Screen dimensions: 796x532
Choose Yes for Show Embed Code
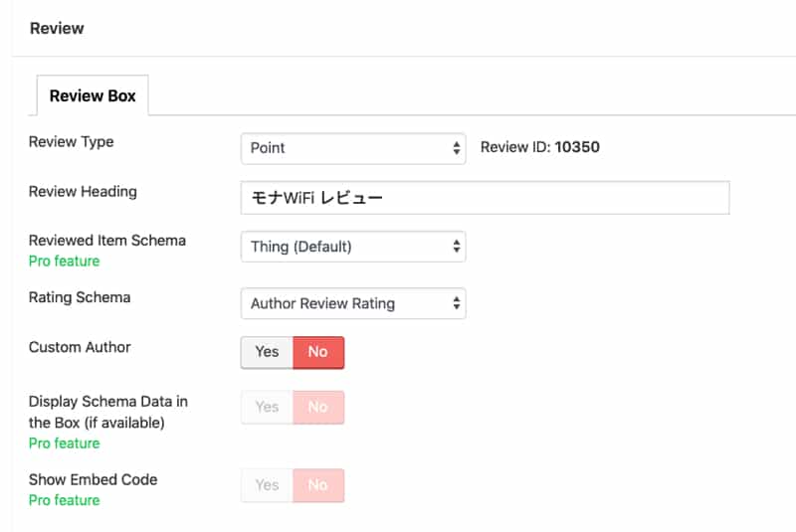pos(267,485)
